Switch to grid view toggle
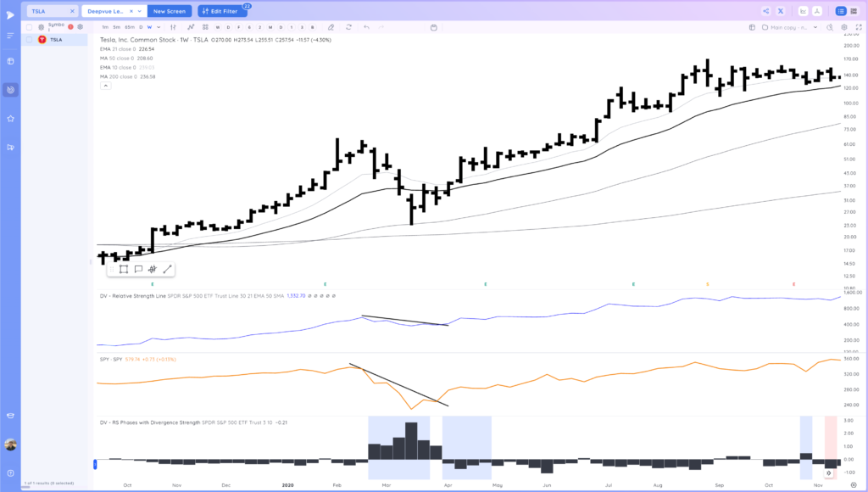Screen dimensions: 868x492 (x=854, y=11)
